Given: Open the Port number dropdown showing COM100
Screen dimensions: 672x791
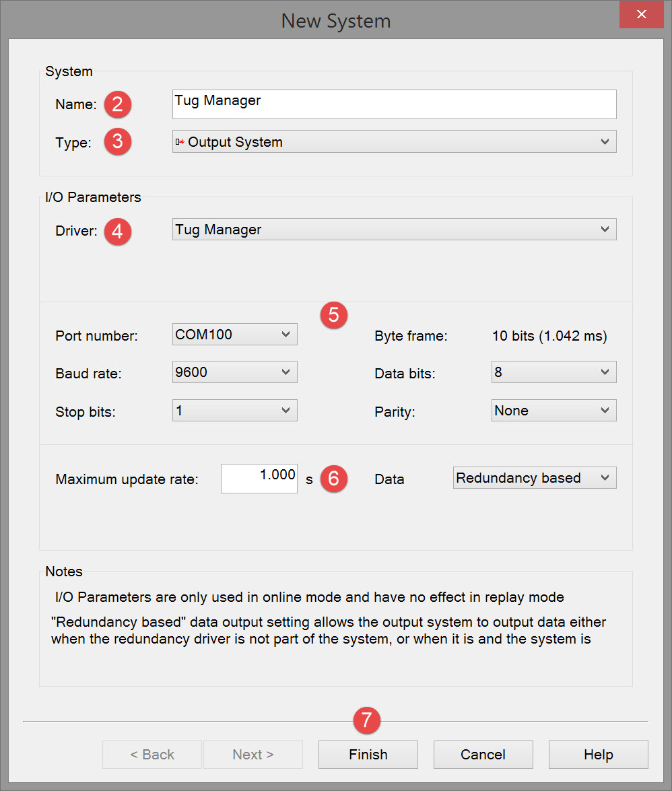Looking at the screenshot, I should coord(234,335).
